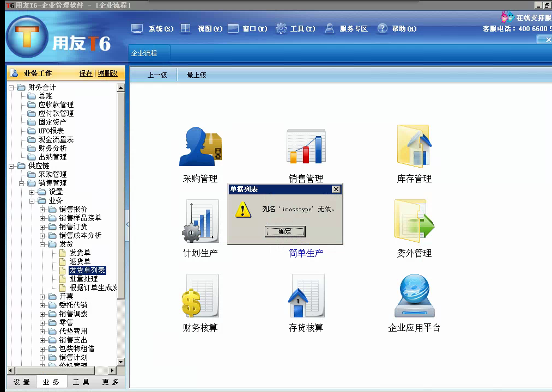Click the 工具(T) gear icon
The image size is (552, 392).
281,28
